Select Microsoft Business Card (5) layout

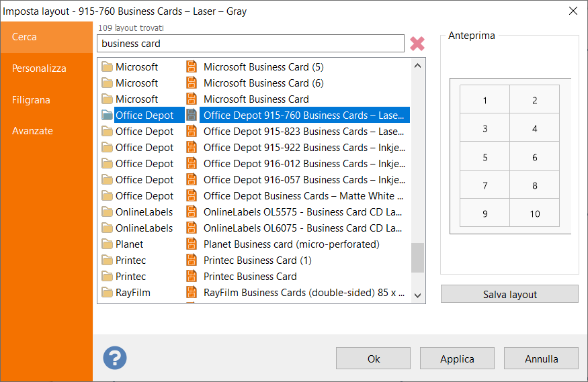point(263,67)
